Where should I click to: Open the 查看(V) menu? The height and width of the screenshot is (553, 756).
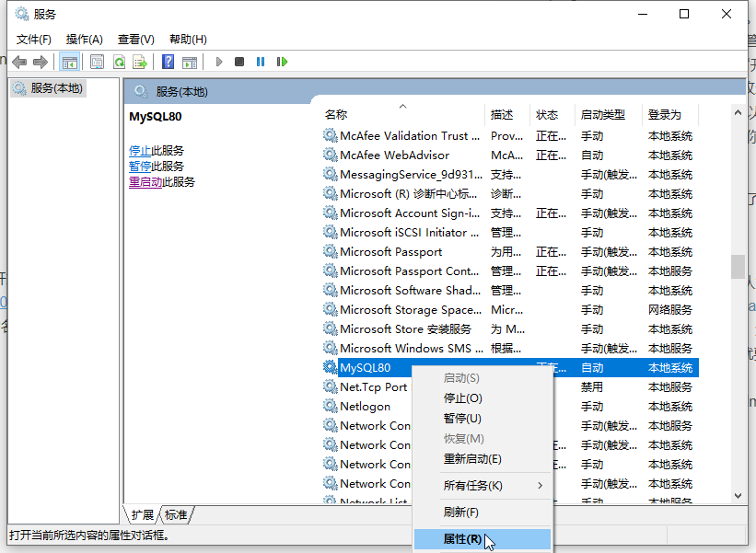pos(136,39)
